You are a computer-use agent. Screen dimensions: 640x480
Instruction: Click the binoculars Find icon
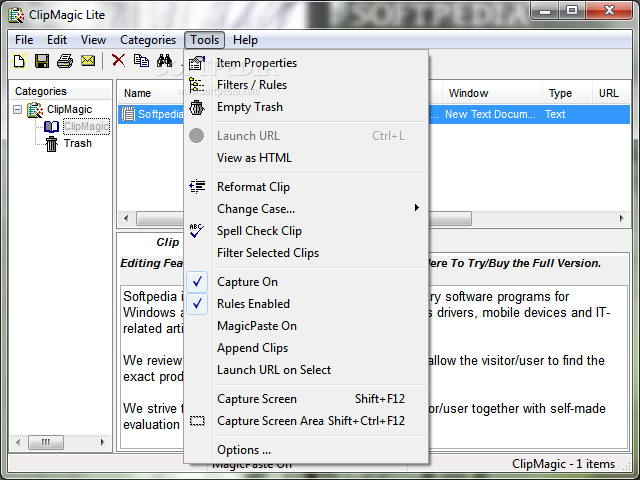(x=164, y=60)
